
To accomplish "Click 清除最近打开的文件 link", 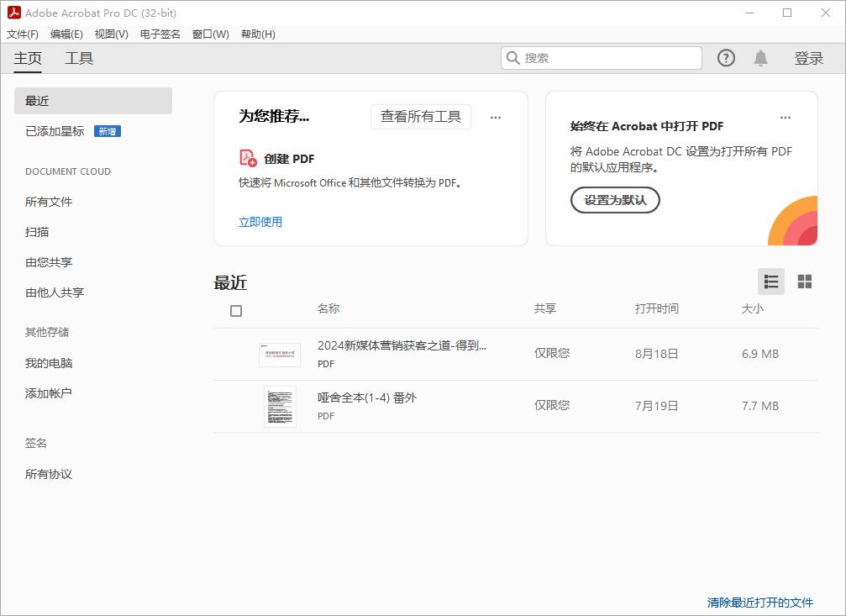I will point(759,603).
